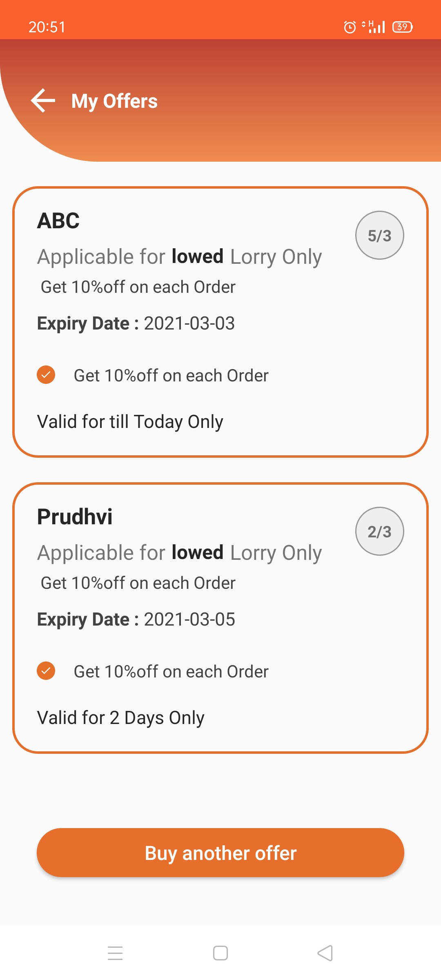
Task: Tap 'Valid for till Today Only' text
Action: pyautogui.click(x=130, y=422)
